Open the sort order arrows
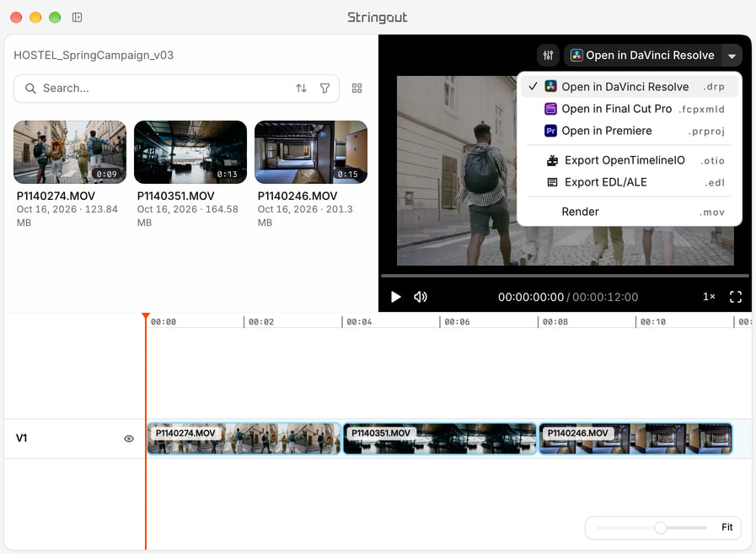 point(302,89)
